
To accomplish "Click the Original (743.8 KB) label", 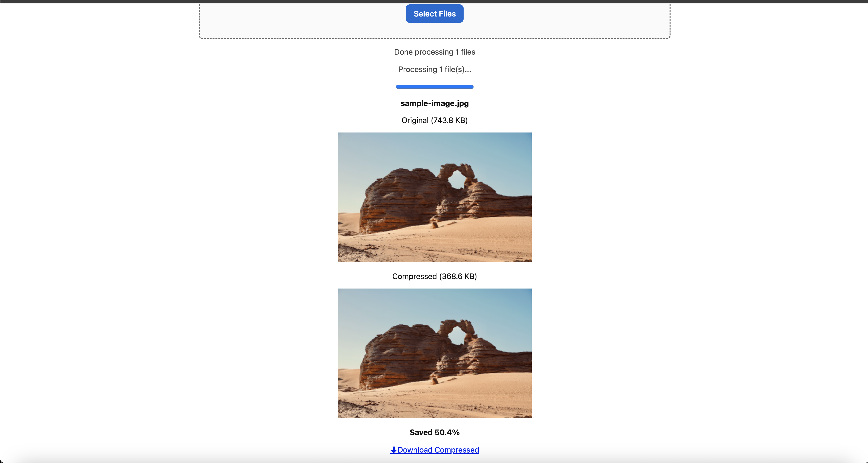I will pos(434,120).
